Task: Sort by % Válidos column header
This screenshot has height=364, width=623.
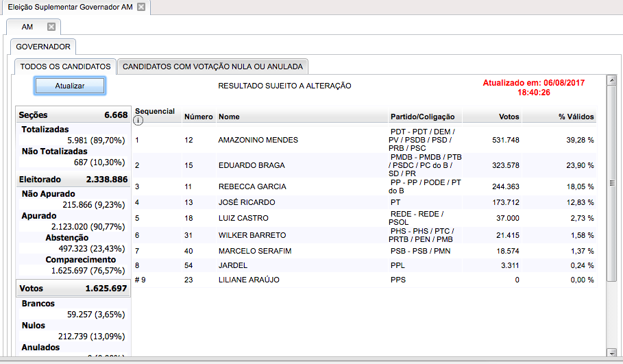Action: [576, 117]
